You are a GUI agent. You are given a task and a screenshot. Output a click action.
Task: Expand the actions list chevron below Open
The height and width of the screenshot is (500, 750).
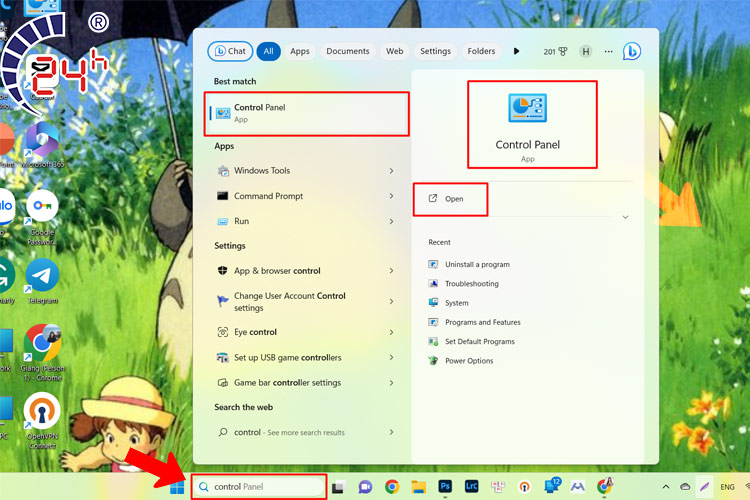pos(625,217)
